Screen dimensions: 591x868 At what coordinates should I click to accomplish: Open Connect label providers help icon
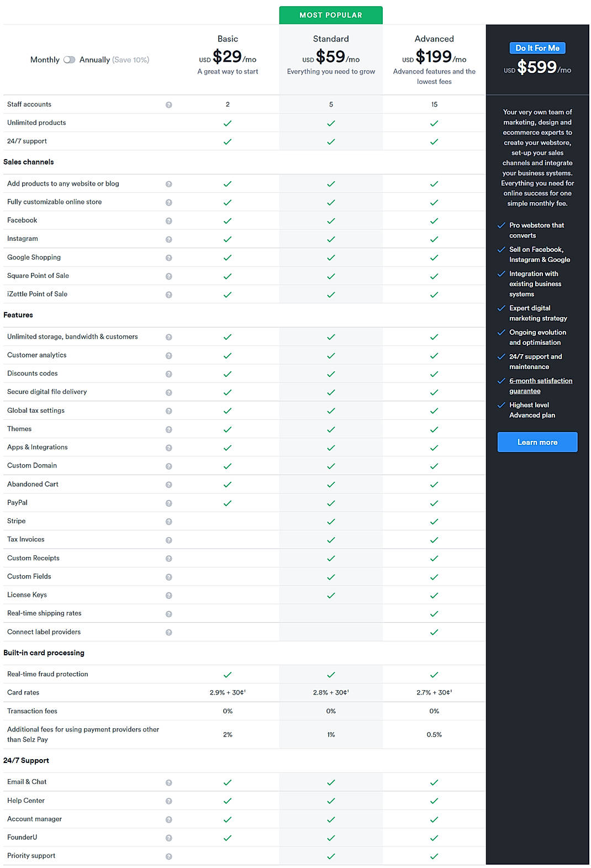point(169,632)
